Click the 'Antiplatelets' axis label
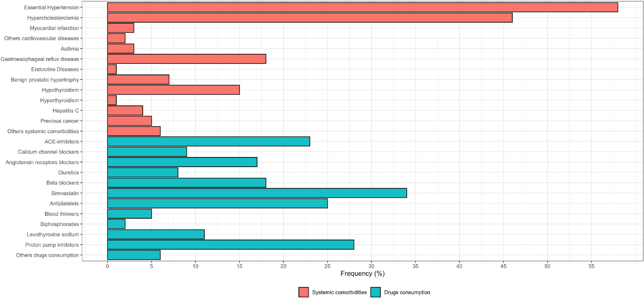The width and height of the screenshot is (644, 299). (64, 203)
